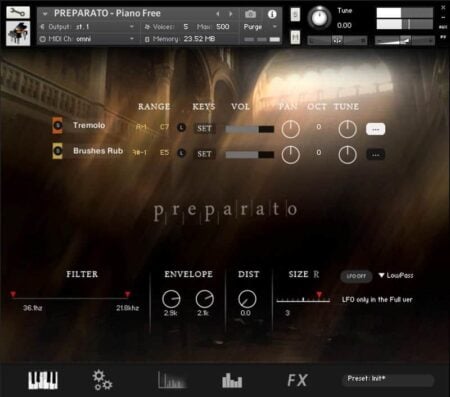Adjust the header pan slider
This screenshot has width=450, height=397.
[337, 41]
